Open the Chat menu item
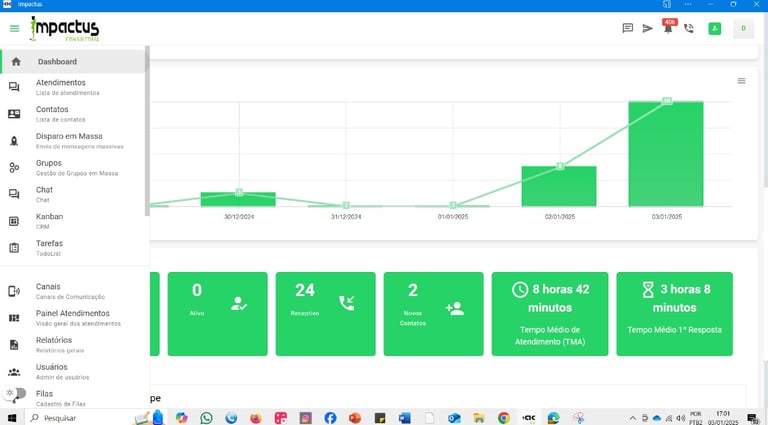This screenshot has width=768, height=425. point(73,194)
